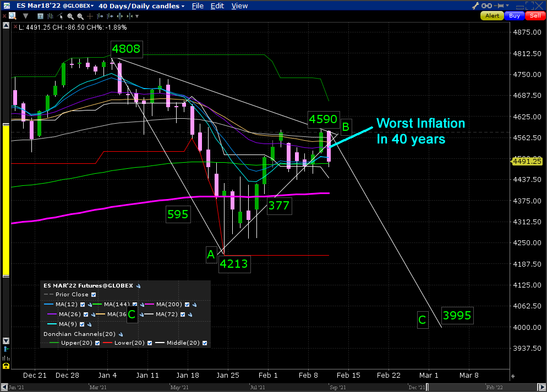Viewport: 547px width, 392px height.
Task: Close the toolbar with the red X
Action: coord(4,16)
